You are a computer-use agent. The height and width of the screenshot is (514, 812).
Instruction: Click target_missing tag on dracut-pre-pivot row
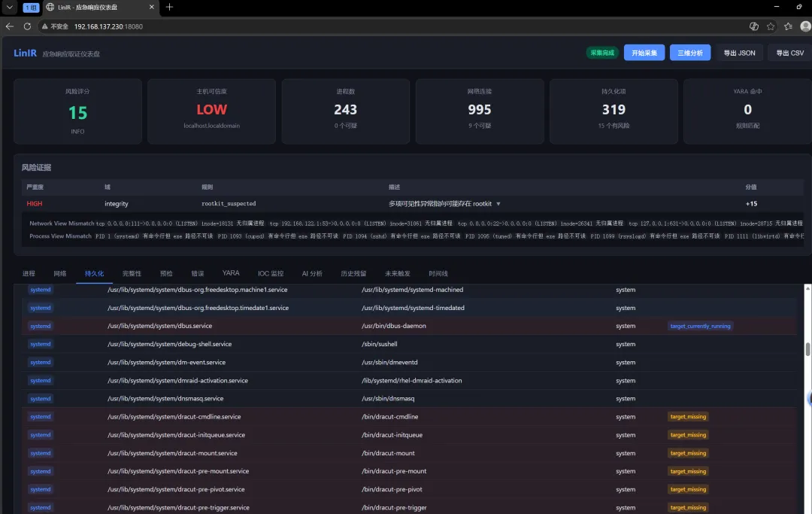[x=688, y=489]
